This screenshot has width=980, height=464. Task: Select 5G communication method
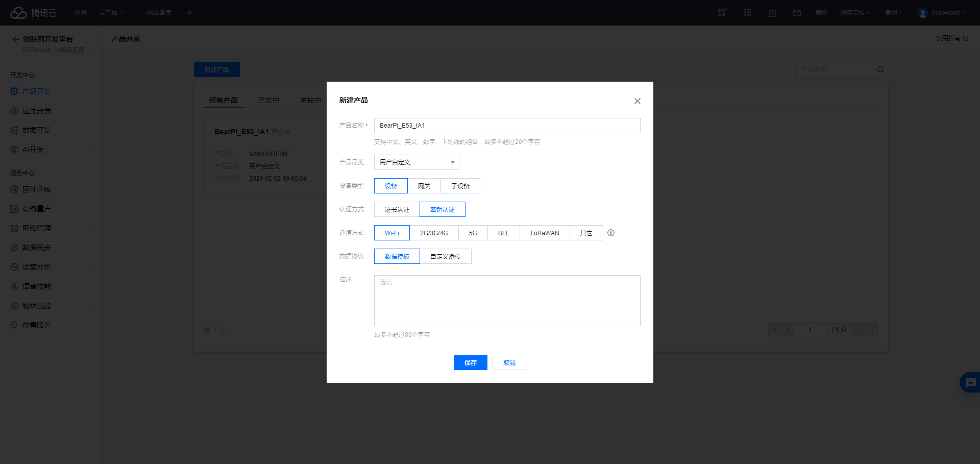(x=473, y=233)
